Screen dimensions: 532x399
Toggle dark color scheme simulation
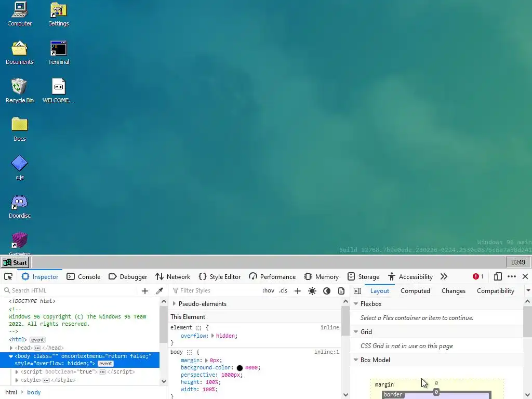pos(327,291)
